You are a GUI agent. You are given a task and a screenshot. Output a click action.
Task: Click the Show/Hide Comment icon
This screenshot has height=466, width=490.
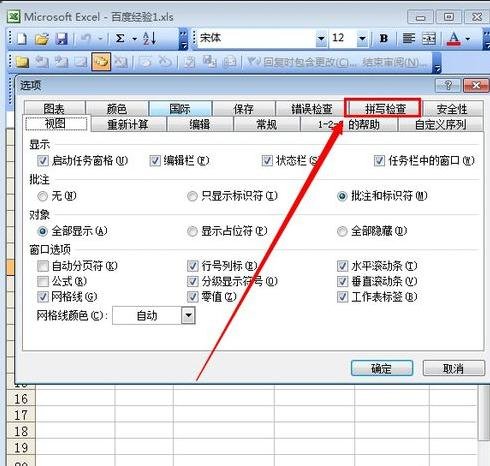(x=81, y=62)
